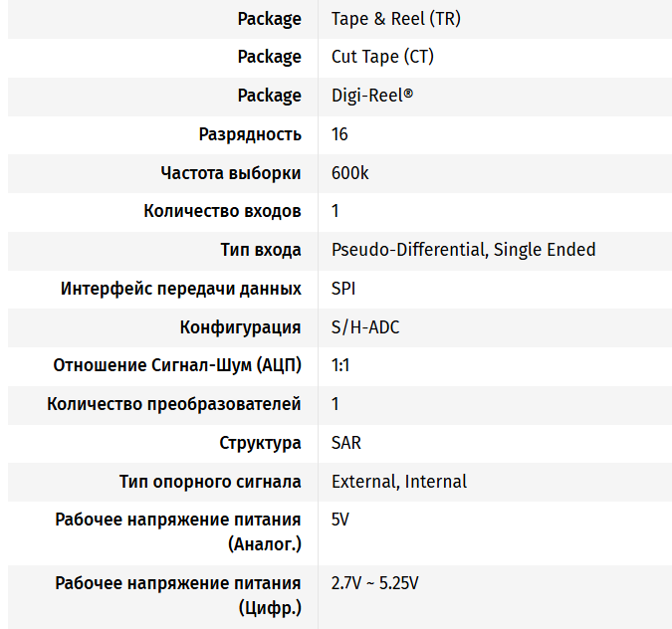Select the 5V analog supply value
Image resolution: width=672 pixels, height=629 pixels.
click(x=339, y=520)
